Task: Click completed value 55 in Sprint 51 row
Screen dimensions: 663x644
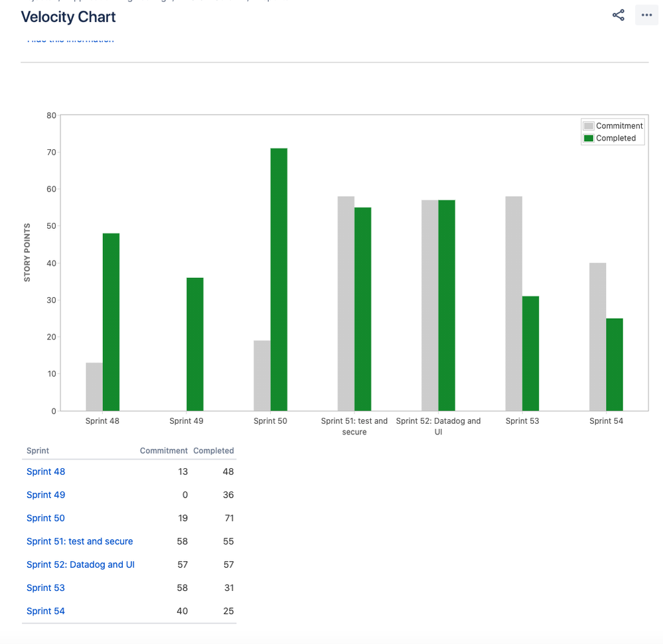Action: point(228,541)
